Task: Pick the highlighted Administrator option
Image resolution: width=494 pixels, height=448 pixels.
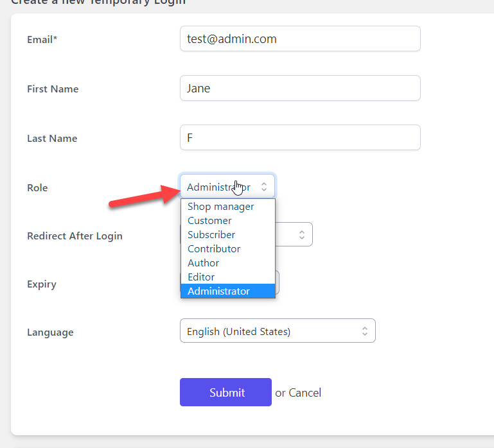Action: point(228,291)
